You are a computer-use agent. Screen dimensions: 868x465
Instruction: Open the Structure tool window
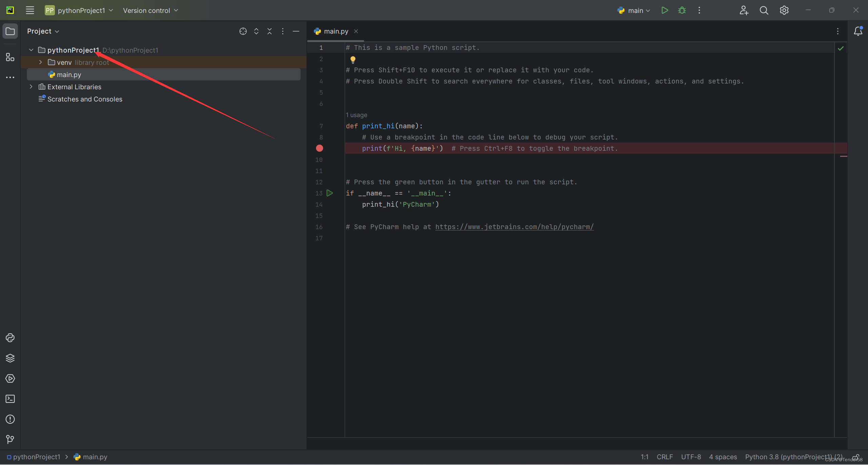10,57
